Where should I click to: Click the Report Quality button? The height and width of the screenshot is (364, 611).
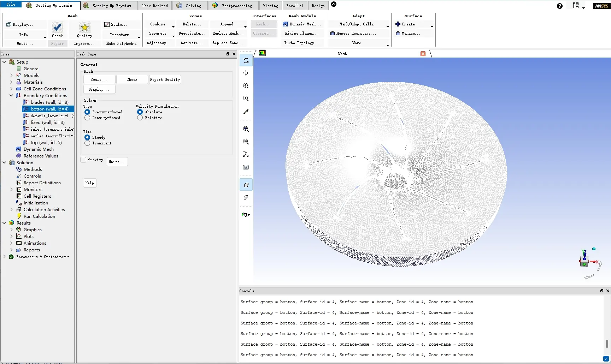pos(165,79)
